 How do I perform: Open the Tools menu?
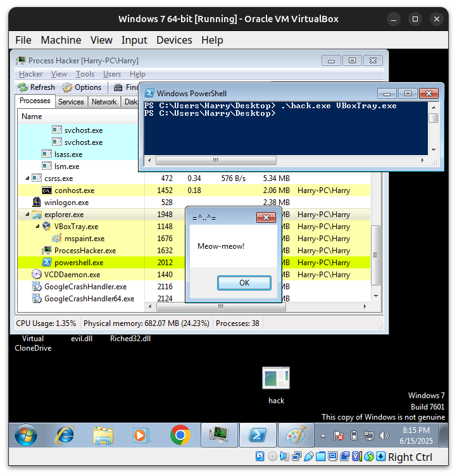tap(85, 74)
